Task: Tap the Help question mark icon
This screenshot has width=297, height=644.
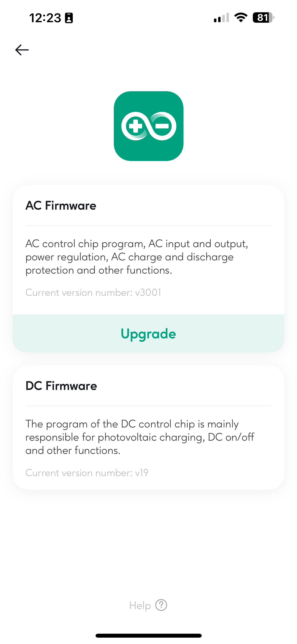Action: tap(161, 605)
